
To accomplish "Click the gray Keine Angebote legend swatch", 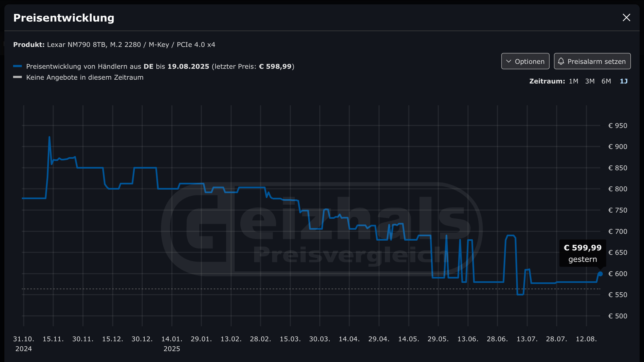I will tap(17, 77).
